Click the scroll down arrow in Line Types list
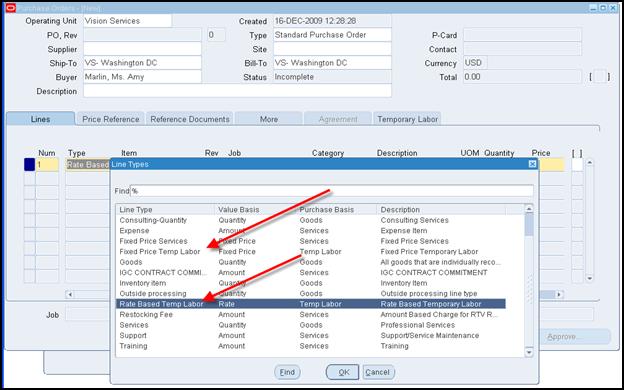 coord(529,352)
